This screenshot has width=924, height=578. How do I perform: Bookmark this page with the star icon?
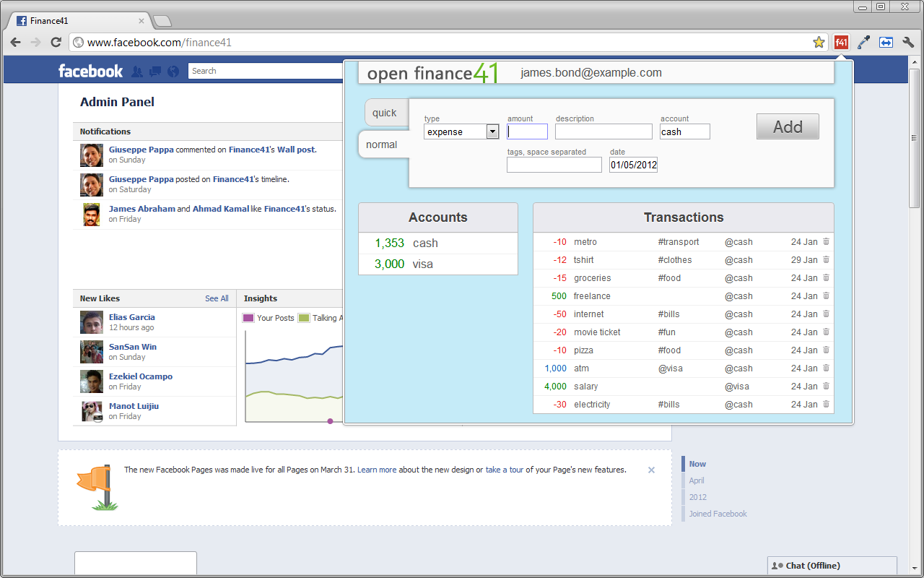click(819, 42)
